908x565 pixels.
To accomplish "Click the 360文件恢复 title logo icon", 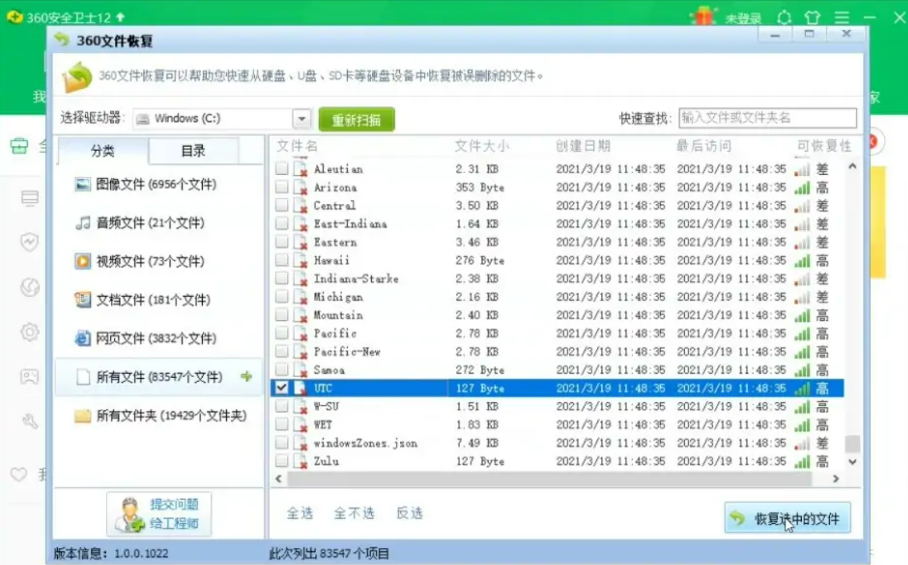I will click(x=62, y=40).
